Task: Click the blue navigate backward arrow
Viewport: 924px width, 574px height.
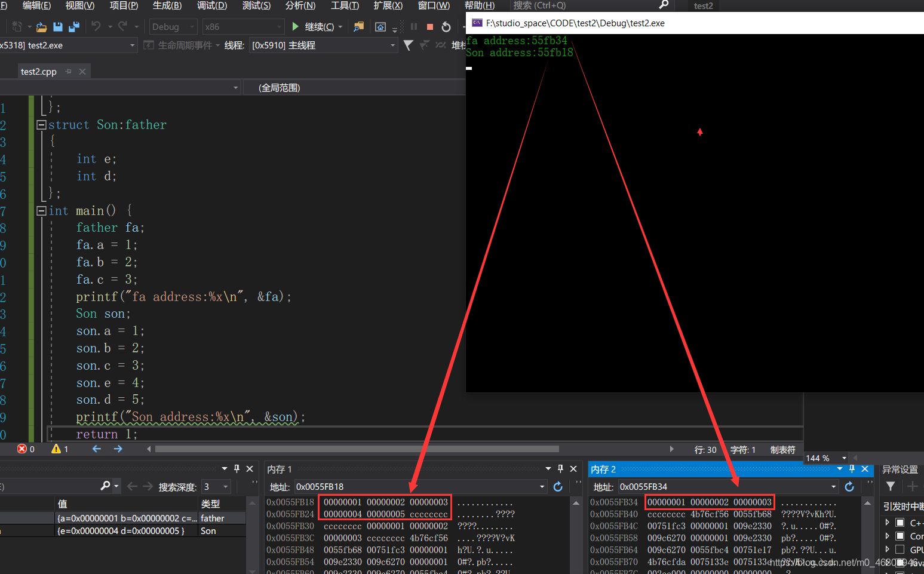Action: pyautogui.click(x=97, y=449)
